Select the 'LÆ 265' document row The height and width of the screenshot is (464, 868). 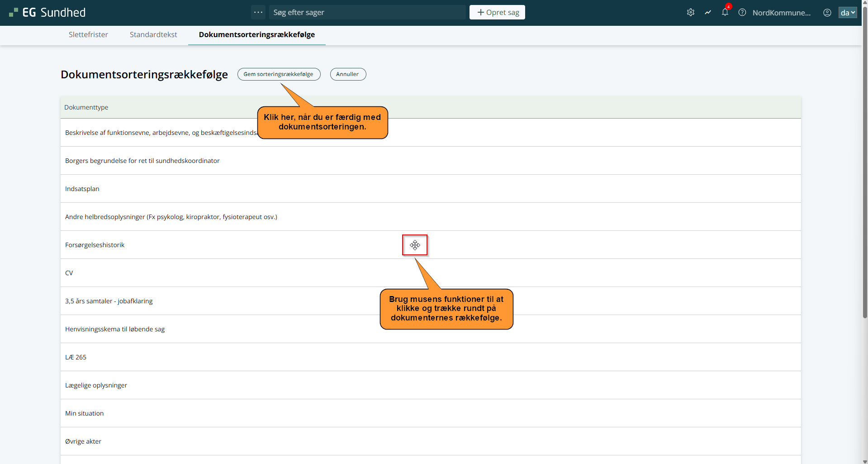click(x=76, y=357)
